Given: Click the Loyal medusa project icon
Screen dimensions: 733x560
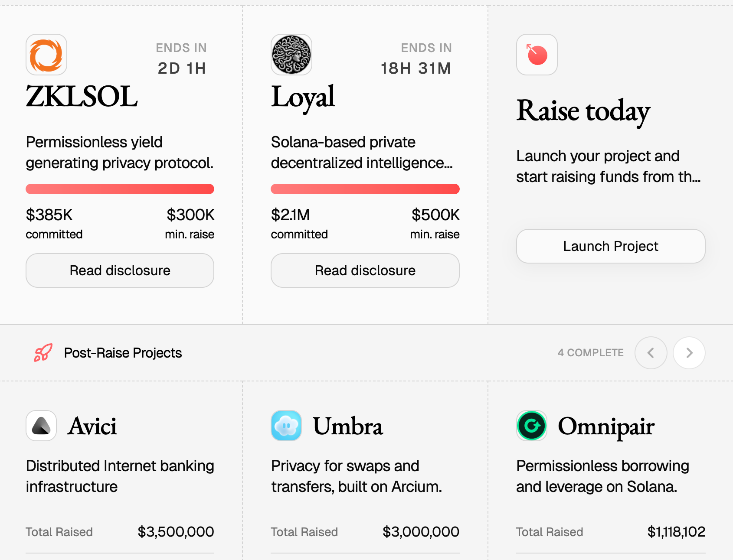Looking at the screenshot, I should (291, 55).
